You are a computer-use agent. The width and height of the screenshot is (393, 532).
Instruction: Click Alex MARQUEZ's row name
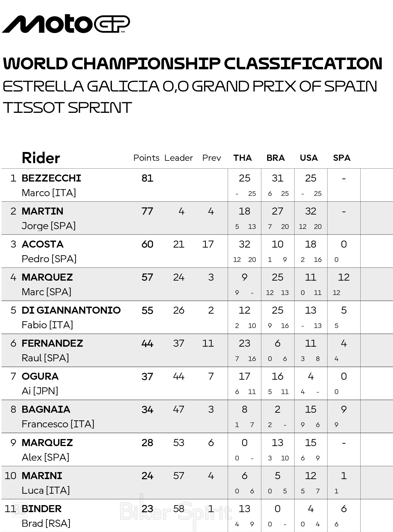[x=47, y=443]
